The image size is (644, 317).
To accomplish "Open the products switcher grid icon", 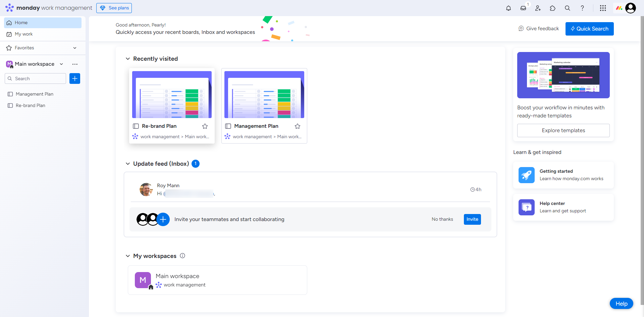I will (603, 8).
